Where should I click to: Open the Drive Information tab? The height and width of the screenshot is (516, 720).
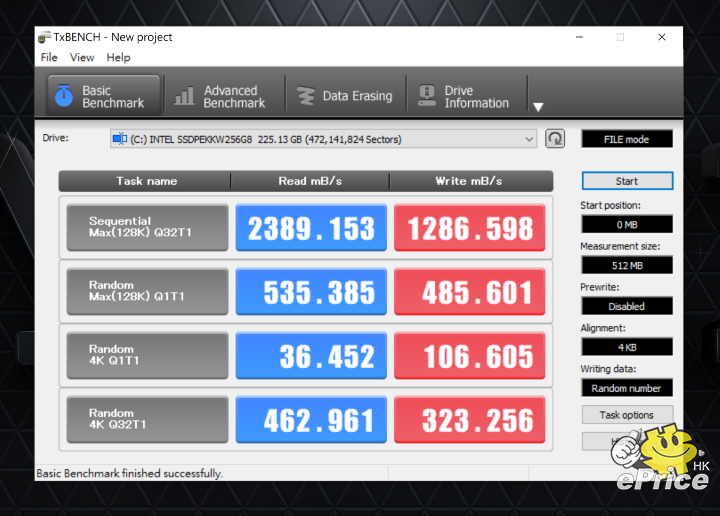coord(467,96)
